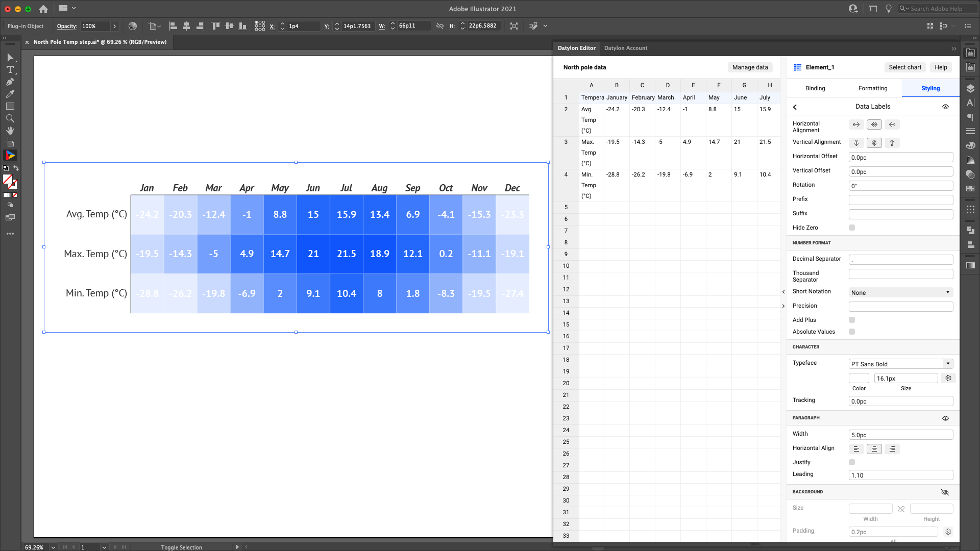Set horizontal center alignment for data labels

[874, 124]
